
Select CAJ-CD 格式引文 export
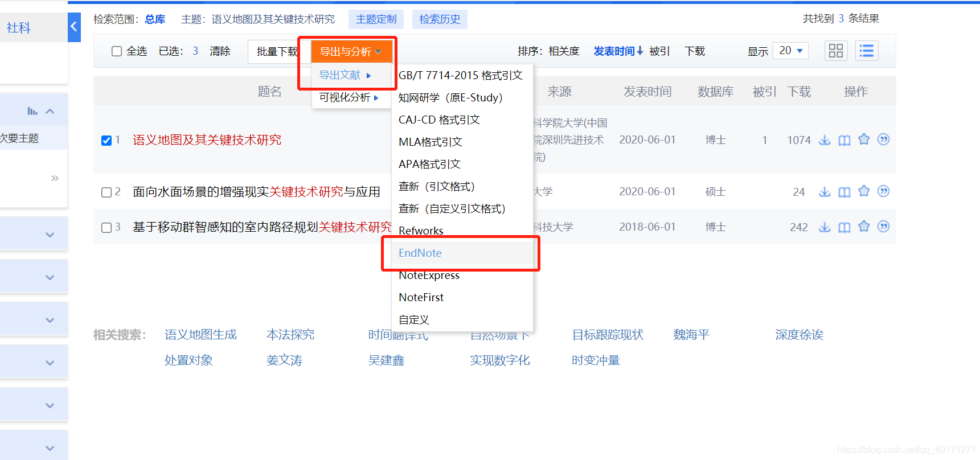click(x=439, y=120)
